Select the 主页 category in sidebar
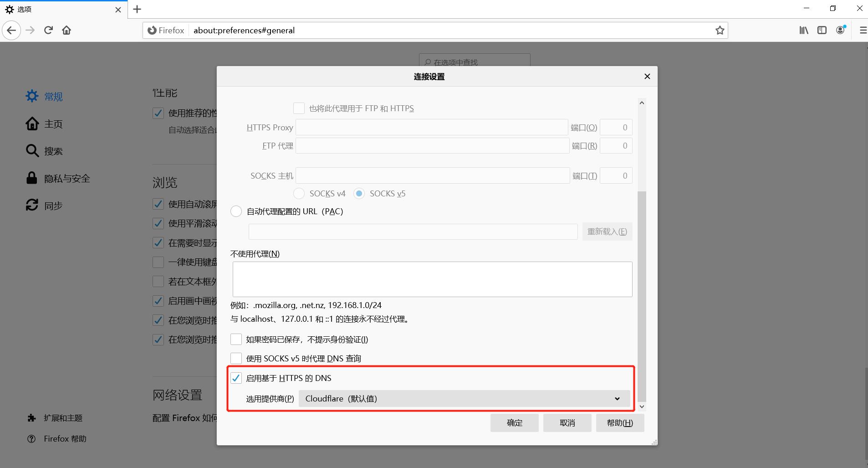Viewport: 868px width, 468px height. tap(44, 123)
